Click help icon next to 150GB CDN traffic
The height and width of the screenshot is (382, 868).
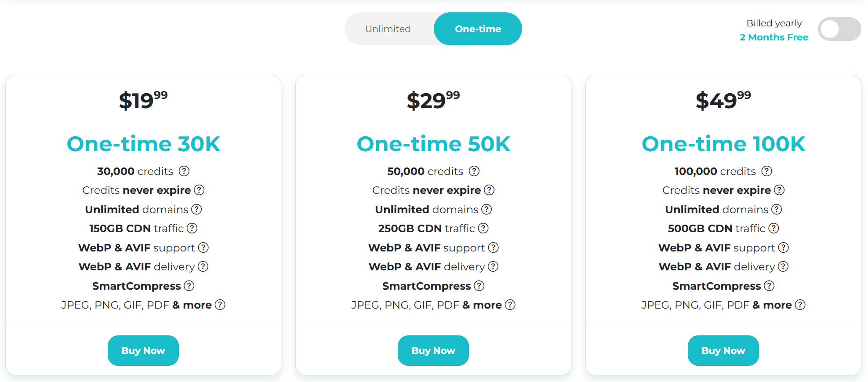[x=192, y=228]
